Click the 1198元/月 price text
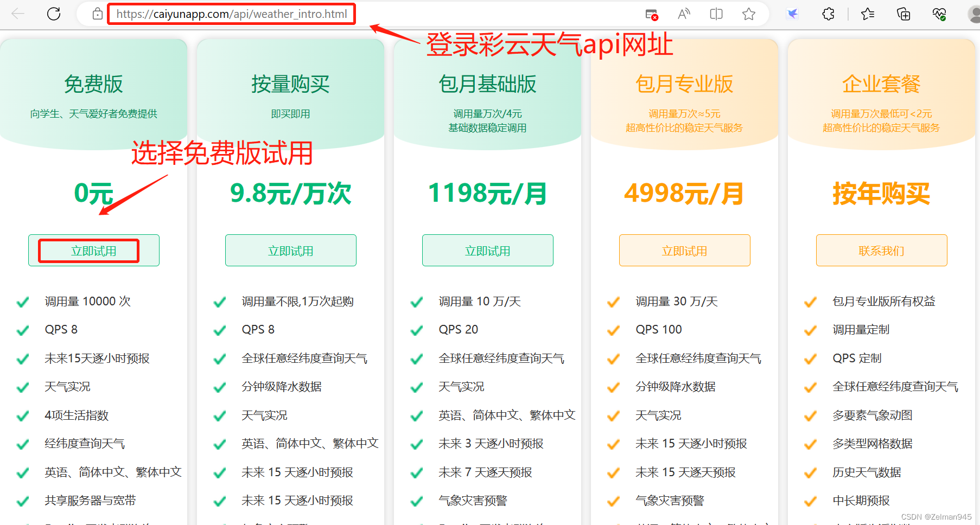Screen dimensions: 980x525 488,194
